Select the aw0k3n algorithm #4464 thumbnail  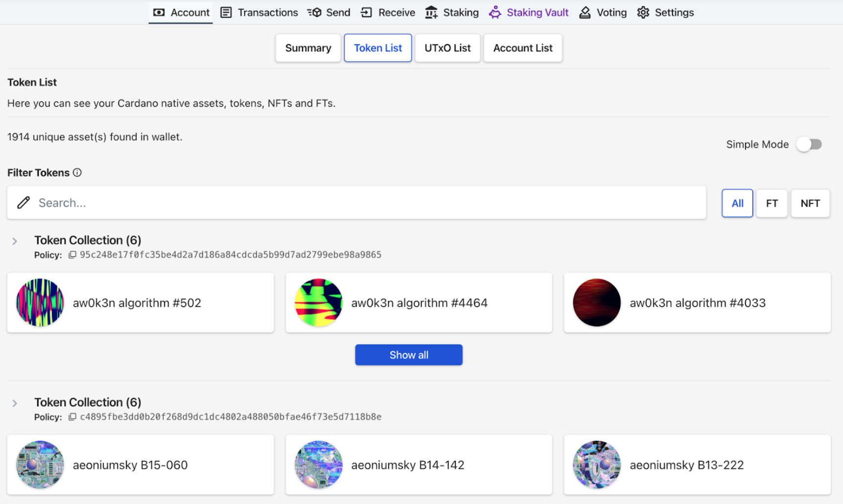pyautogui.click(x=318, y=303)
